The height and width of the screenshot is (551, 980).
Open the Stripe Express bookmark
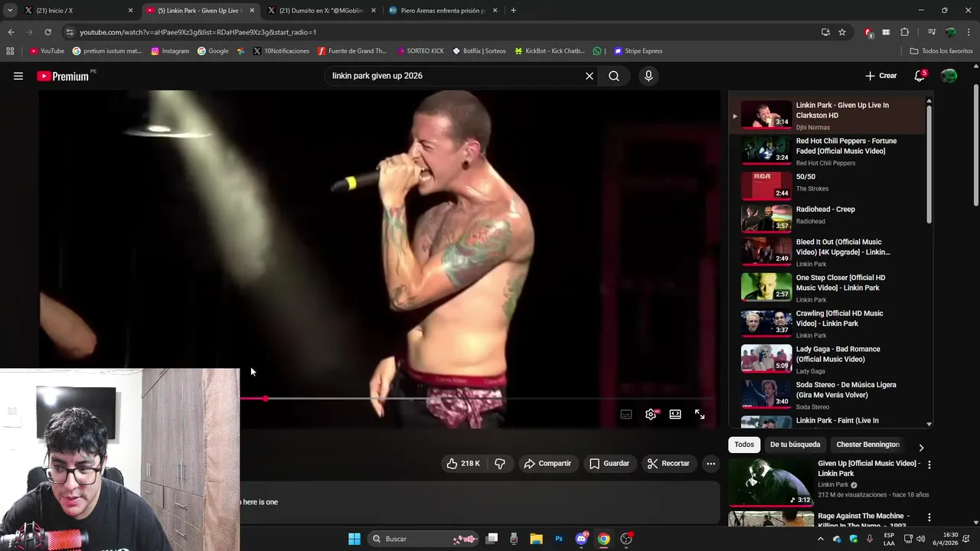(x=637, y=51)
